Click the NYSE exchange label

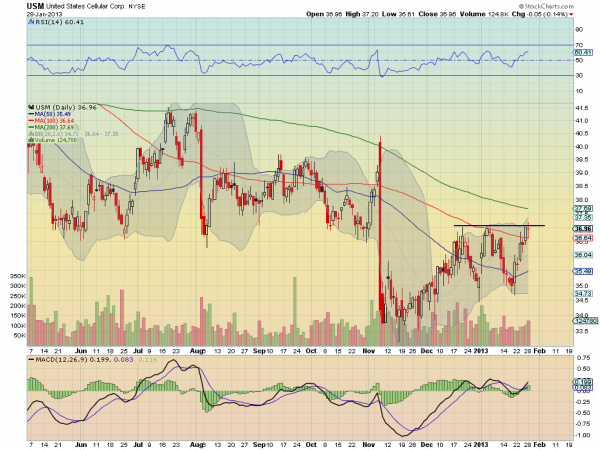pos(137,7)
